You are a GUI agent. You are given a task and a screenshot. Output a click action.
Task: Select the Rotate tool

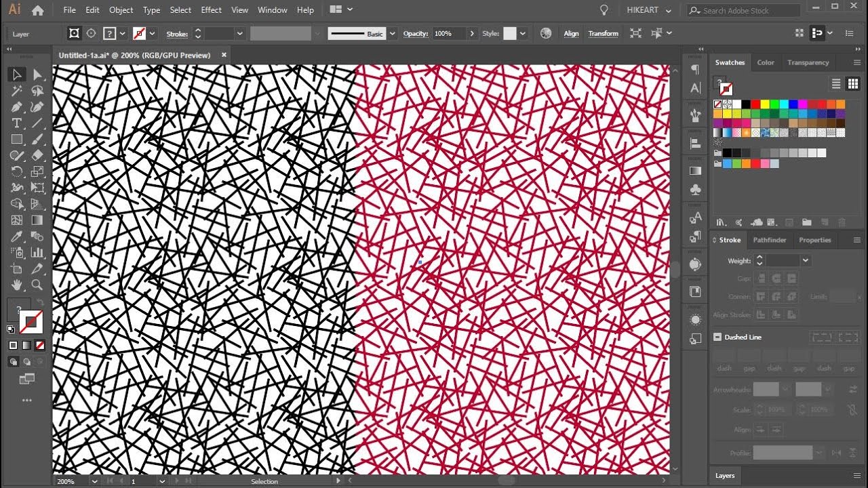(x=17, y=171)
